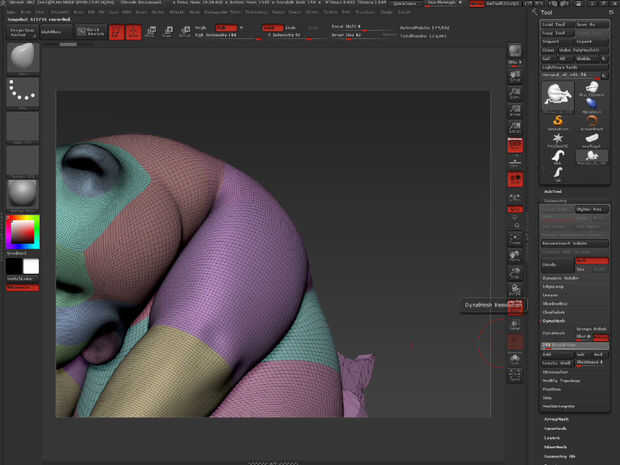
Task: Click the Frame mesh icon
Action: pos(515,238)
